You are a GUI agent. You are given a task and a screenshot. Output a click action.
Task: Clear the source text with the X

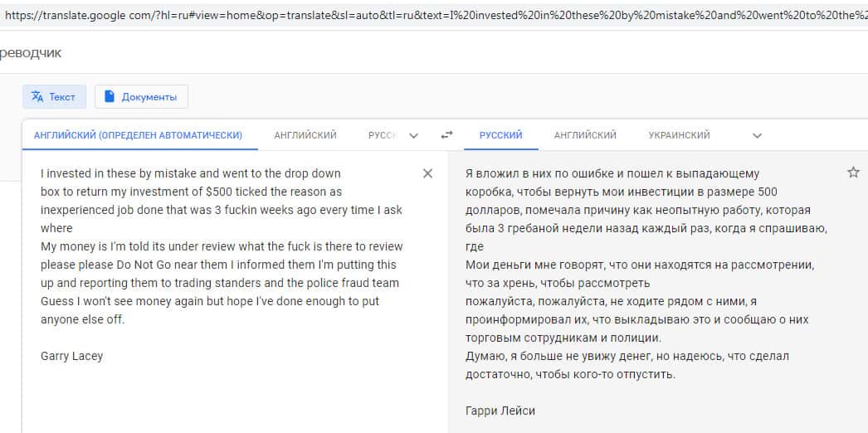(427, 173)
